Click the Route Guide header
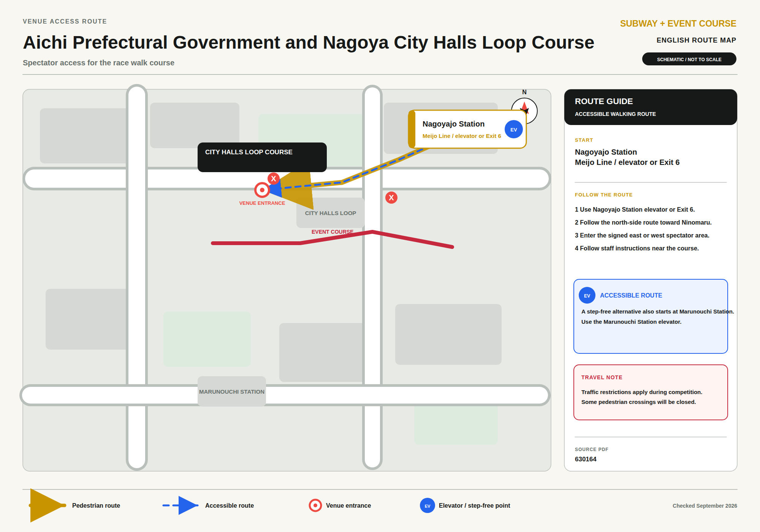This screenshot has height=532, width=760. coord(651,107)
